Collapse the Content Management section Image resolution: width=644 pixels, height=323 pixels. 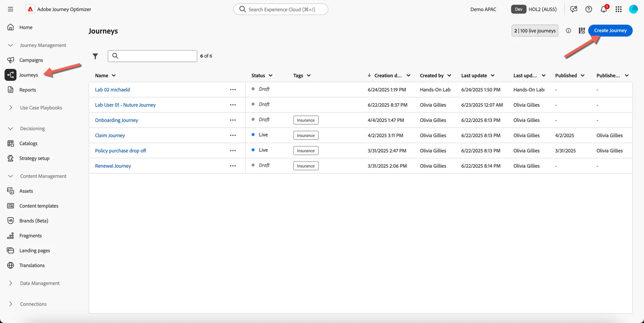(10, 176)
